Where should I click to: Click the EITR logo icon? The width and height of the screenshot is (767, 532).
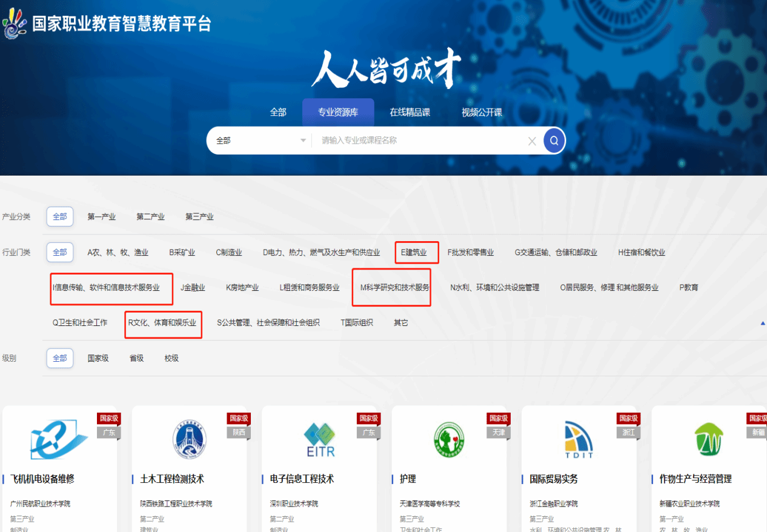[x=319, y=439]
